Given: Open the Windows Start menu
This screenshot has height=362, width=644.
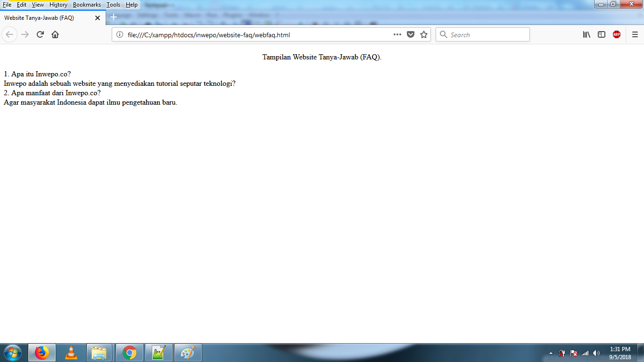Looking at the screenshot, I should [x=12, y=353].
